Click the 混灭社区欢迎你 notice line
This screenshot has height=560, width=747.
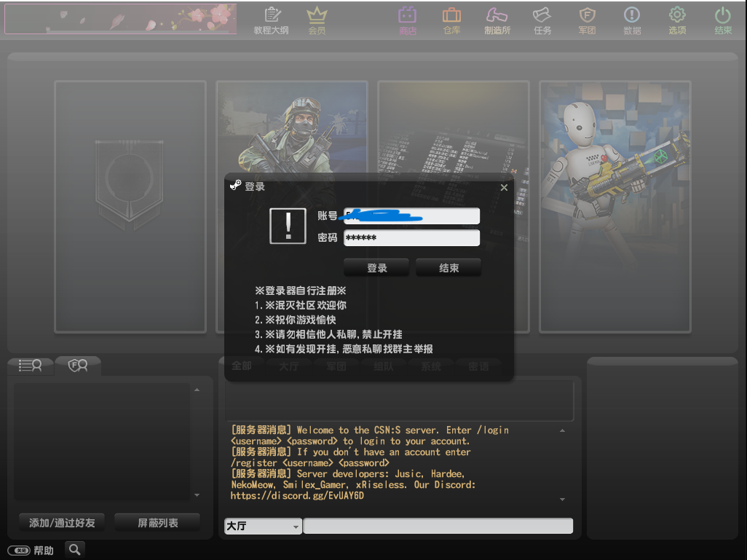click(301, 306)
